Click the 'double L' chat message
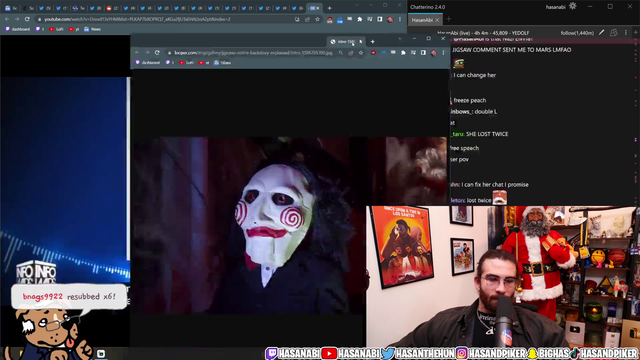 pos(486,111)
